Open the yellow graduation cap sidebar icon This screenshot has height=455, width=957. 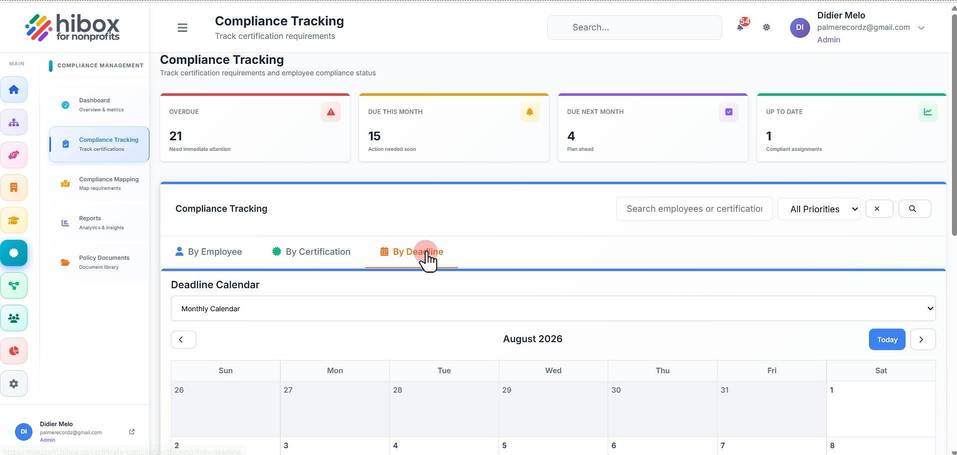[13, 220]
